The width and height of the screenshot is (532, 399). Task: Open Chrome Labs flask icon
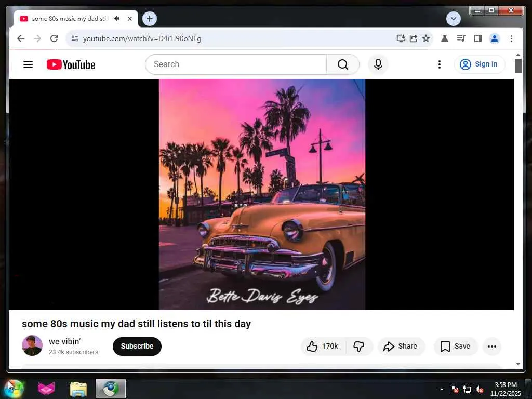[445, 38]
